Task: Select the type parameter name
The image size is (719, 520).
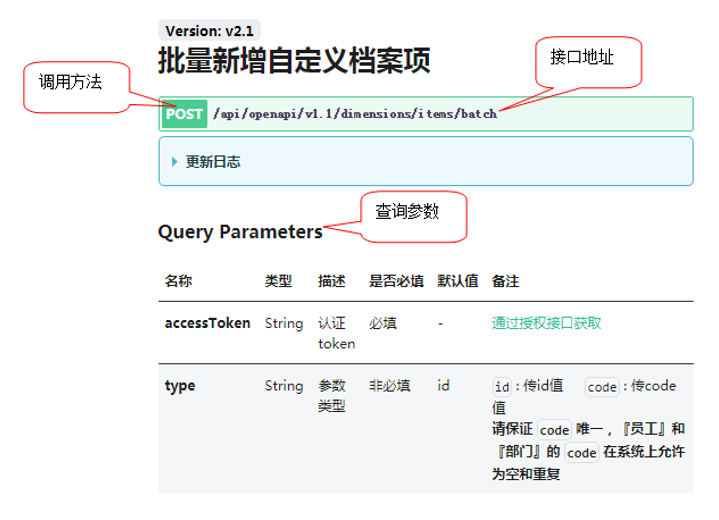Action: click(x=180, y=385)
